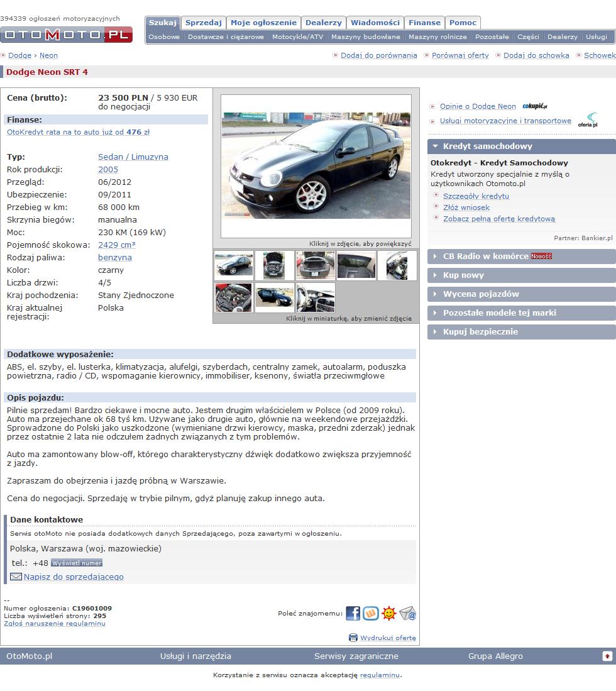Open the regulaminu link in footer
The width and height of the screenshot is (616, 691).
pos(380,675)
